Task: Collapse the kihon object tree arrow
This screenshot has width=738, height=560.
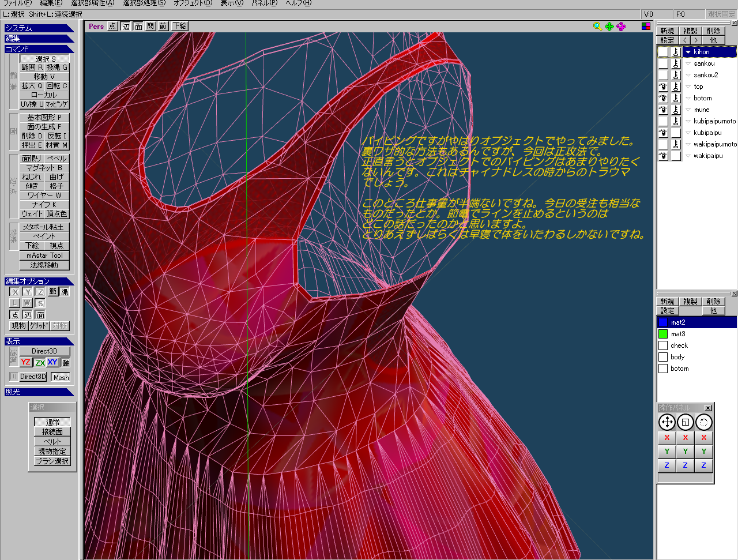Action: point(688,52)
